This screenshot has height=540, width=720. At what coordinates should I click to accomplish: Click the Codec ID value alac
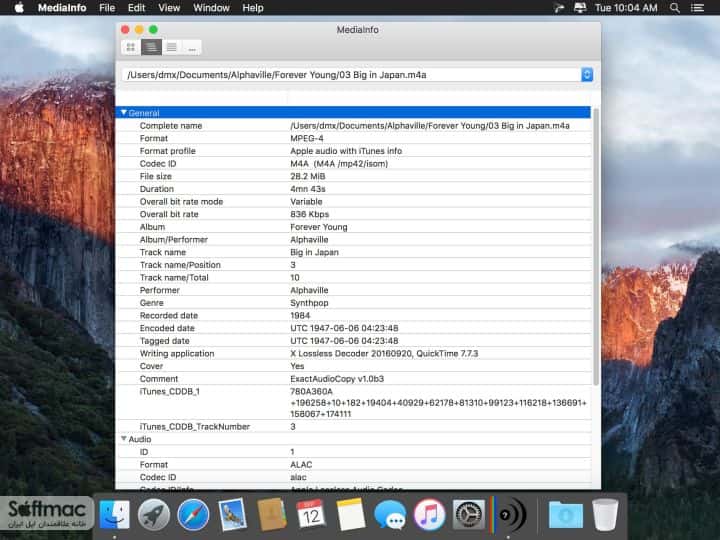pyautogui.click(x=298, y=477)
